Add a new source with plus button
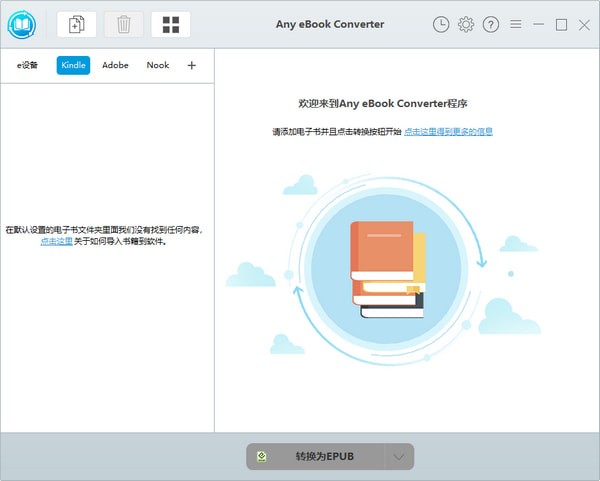The image size is (600, 481). 192,65
